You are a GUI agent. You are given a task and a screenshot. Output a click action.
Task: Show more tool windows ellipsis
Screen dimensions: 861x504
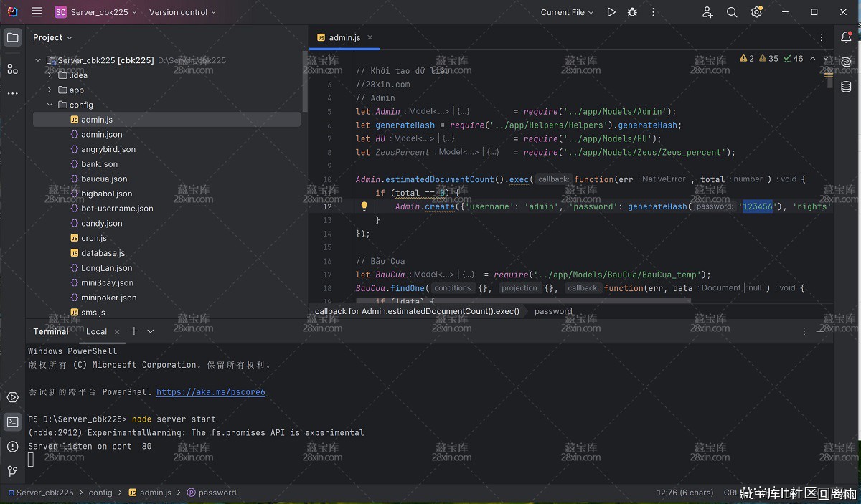click(12, 93)
